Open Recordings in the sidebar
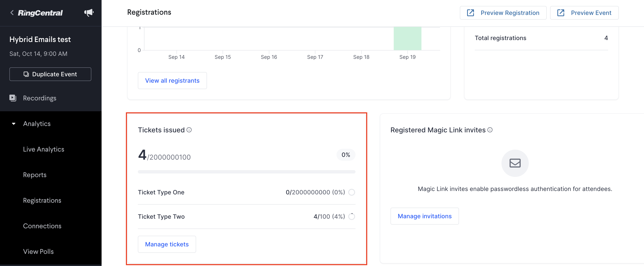This screenshot has height=266, width=644. (x=39, y=98)
